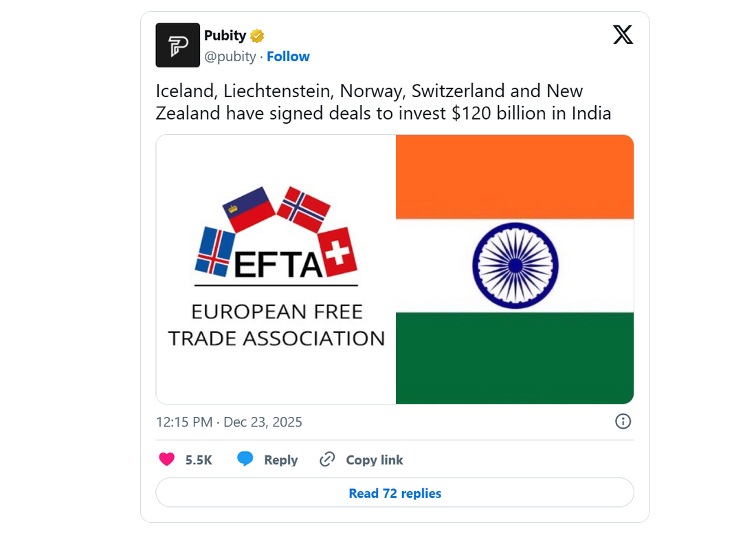Click the Ashoka Chakra on the Indian flag
Viewport: 756px width, 540px height.
click(514, 266)
